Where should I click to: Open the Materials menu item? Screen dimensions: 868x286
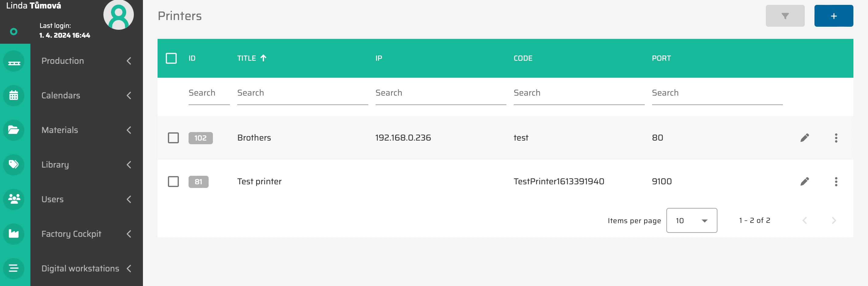click(x=60, y=130)
